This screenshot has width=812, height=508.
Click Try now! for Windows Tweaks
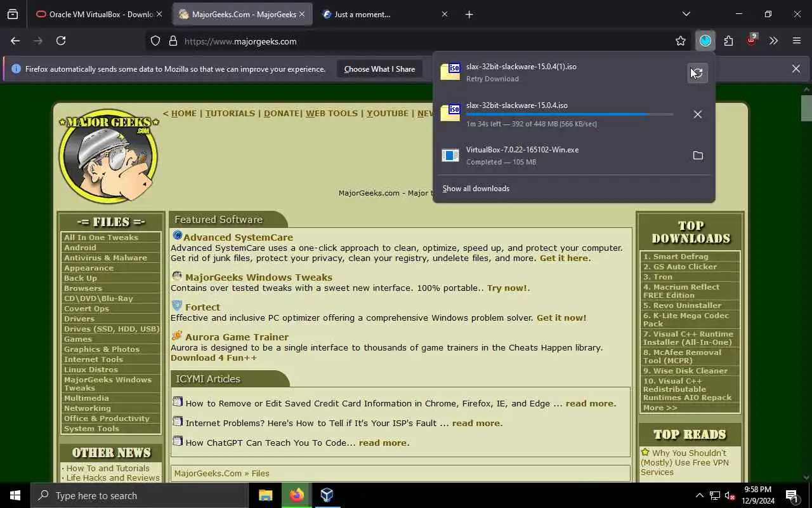pyautogui.click(x=507, y=288)
